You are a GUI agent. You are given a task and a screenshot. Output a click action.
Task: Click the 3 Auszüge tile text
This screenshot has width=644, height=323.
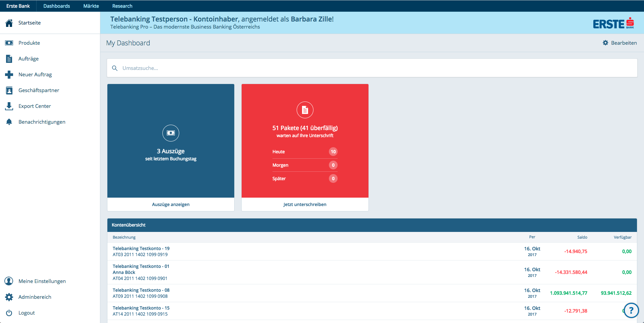pos(171,151)
